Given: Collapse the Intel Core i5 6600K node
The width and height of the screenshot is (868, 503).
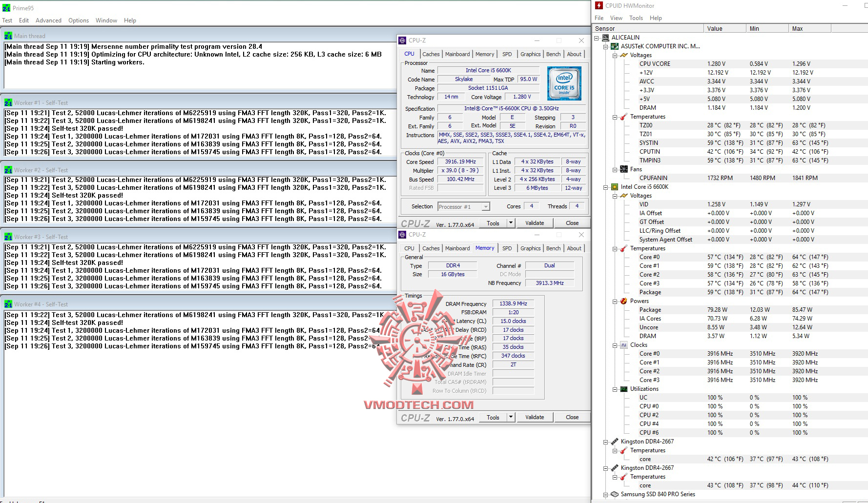Looking at the screenshot, I should coord(606,187).
